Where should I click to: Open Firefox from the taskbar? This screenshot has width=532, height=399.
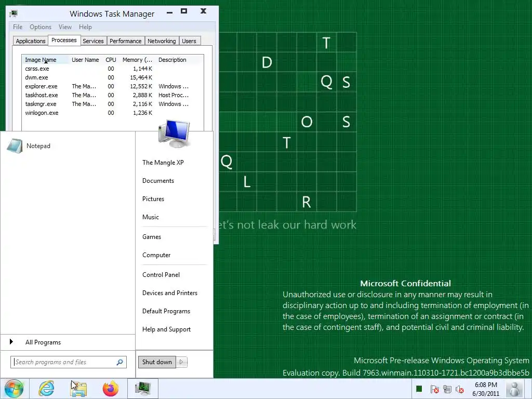(x=110, y=389)
